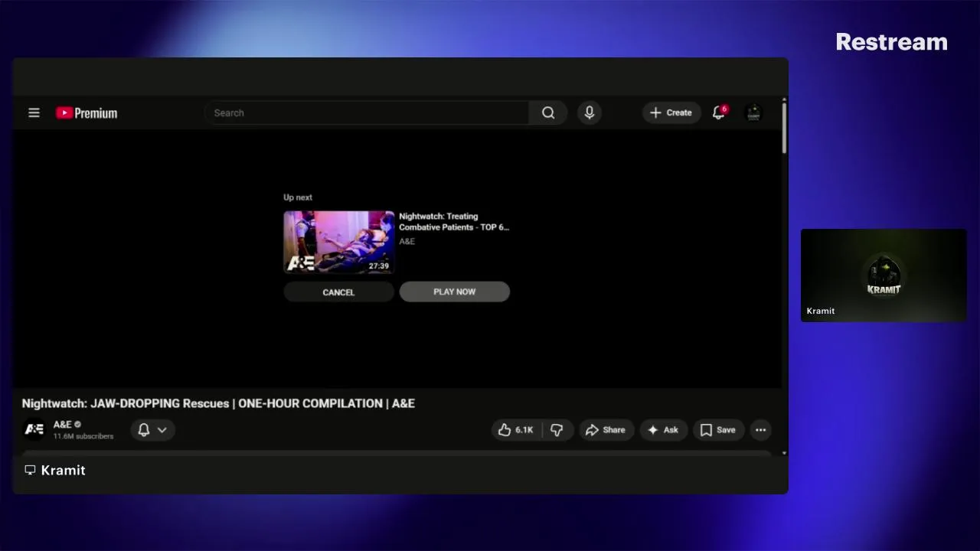Viewport: 980px width, 551px height.
Task: Click the search magnifier button
Action: [548, 112]
